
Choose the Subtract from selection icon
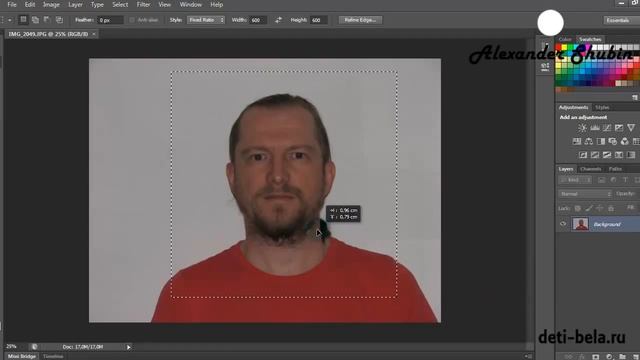point(47,20)
